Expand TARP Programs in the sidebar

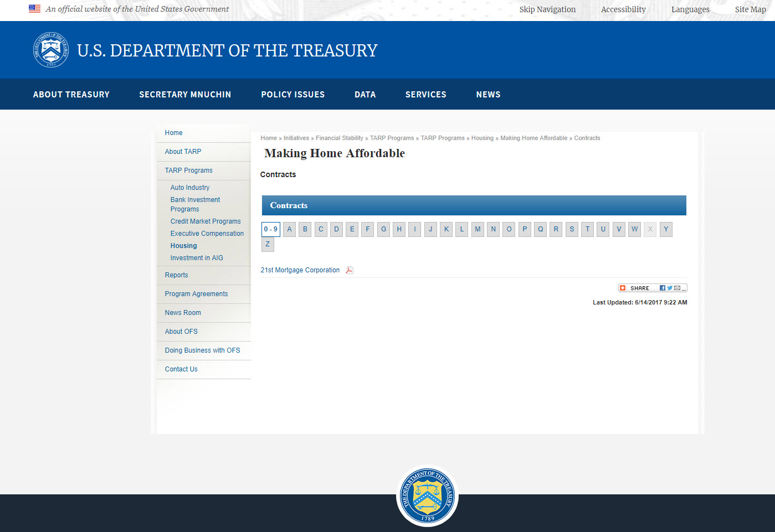pos(188,171)
